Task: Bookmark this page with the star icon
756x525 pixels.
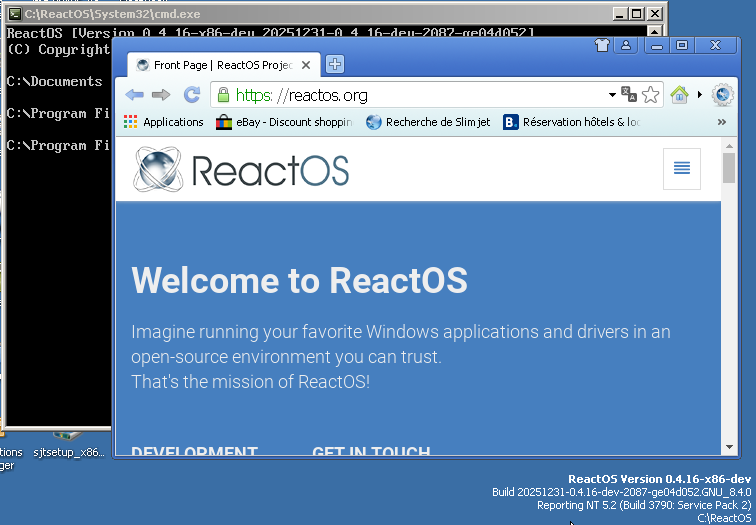Action: coord(651,95)
